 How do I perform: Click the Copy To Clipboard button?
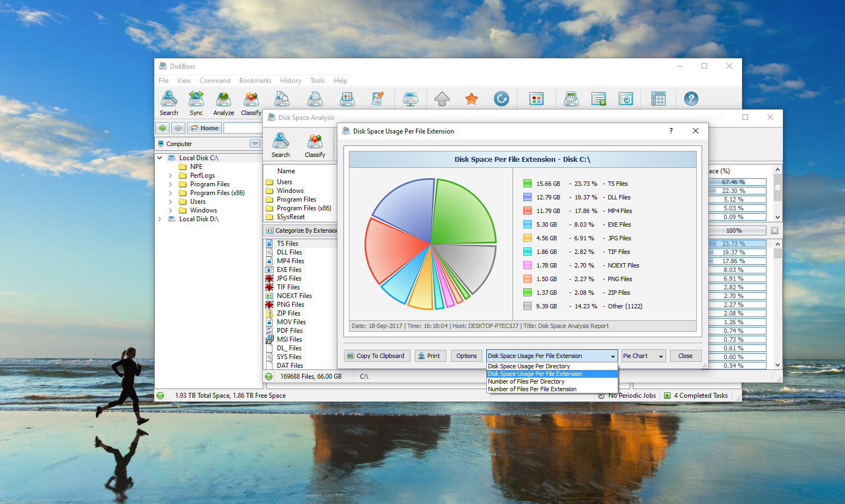coord(376,356)
